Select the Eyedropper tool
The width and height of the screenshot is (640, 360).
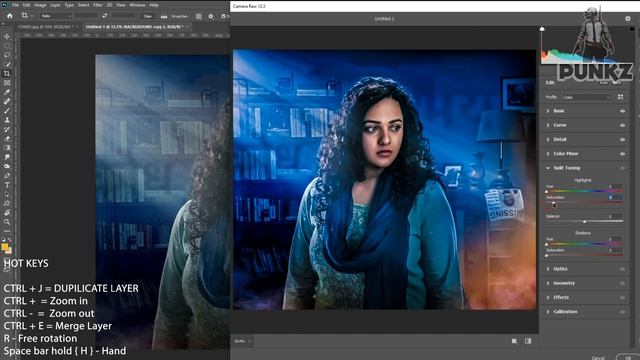click(7, 92)
